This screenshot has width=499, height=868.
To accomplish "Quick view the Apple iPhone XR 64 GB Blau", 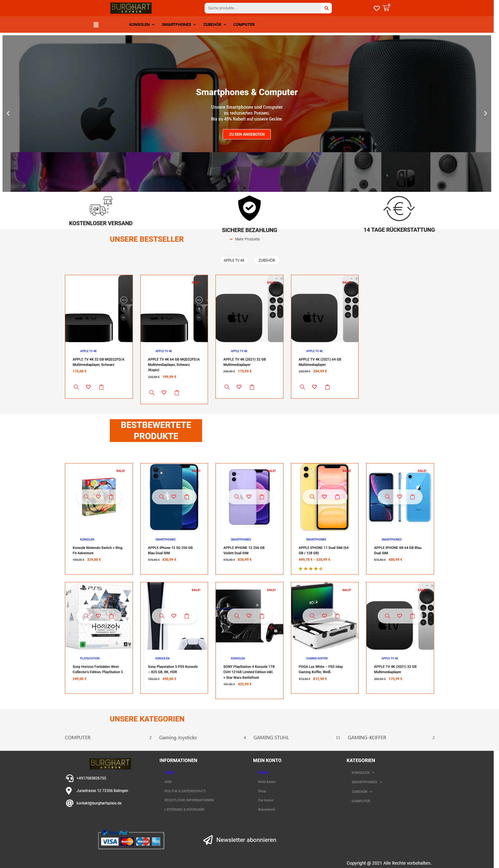I will tap(387, 497).
